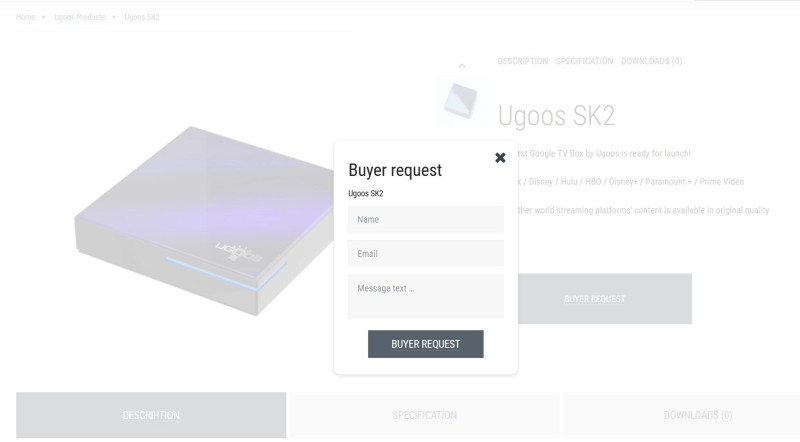Open Ugoos Products breadcrumb link
This screenshot has width=800, height=442.
(x=80, y=17)
